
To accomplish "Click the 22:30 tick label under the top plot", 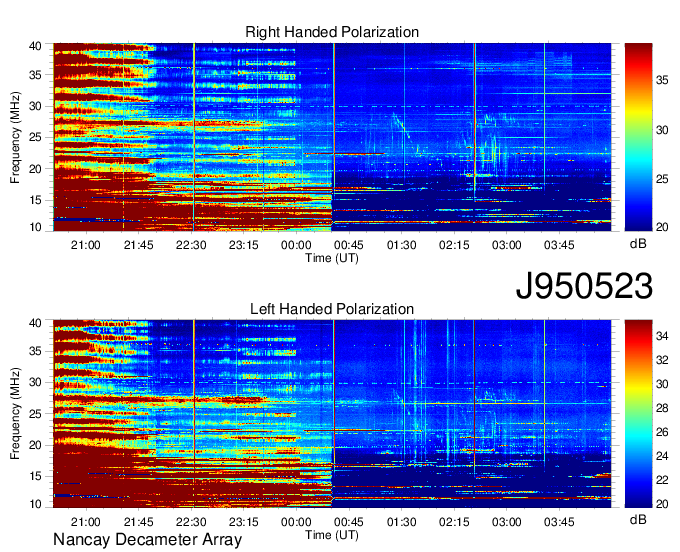I will point(191,245).
